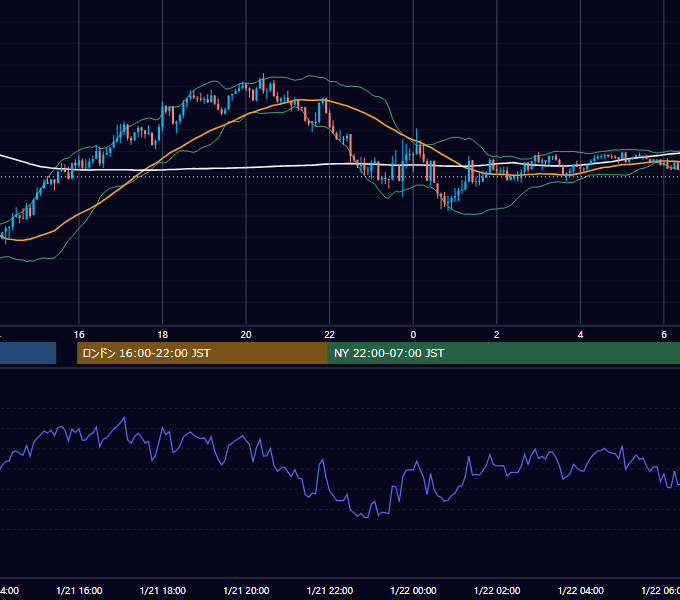Click the NY 22:00-07:00 JST session bar
The image size is (680, 600).
[503, 353]
